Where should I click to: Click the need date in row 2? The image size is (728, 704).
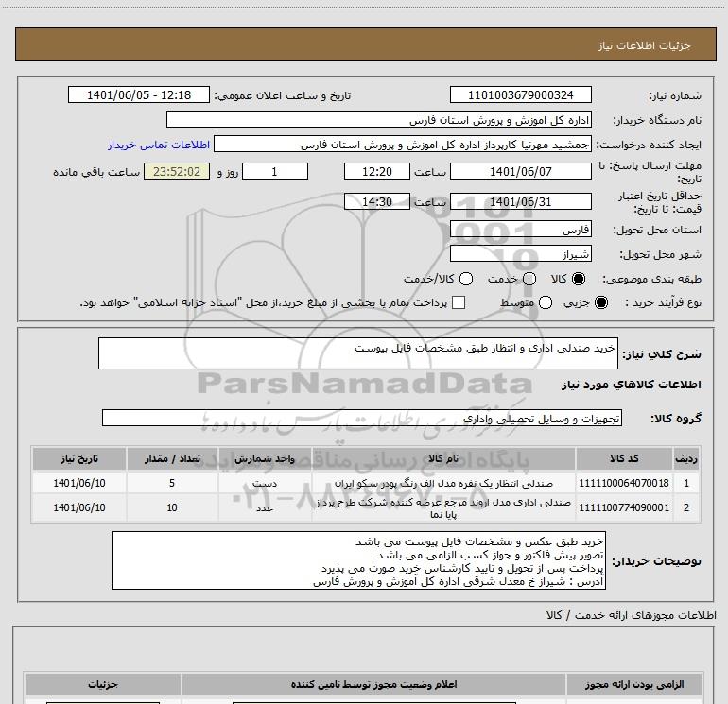click(78, 507)
